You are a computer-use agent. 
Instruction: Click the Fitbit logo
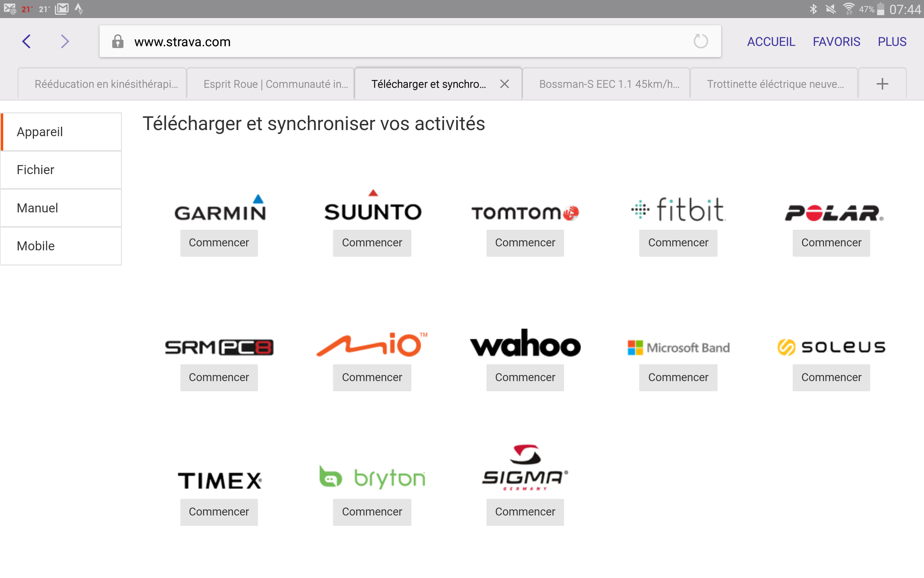[x=678, y=209]
